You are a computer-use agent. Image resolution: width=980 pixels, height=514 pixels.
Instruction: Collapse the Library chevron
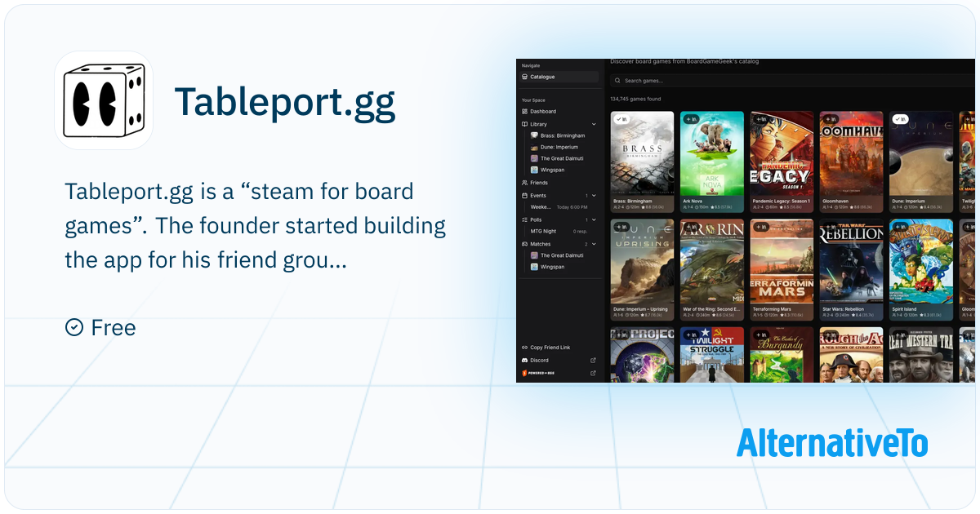coord(594,124)
